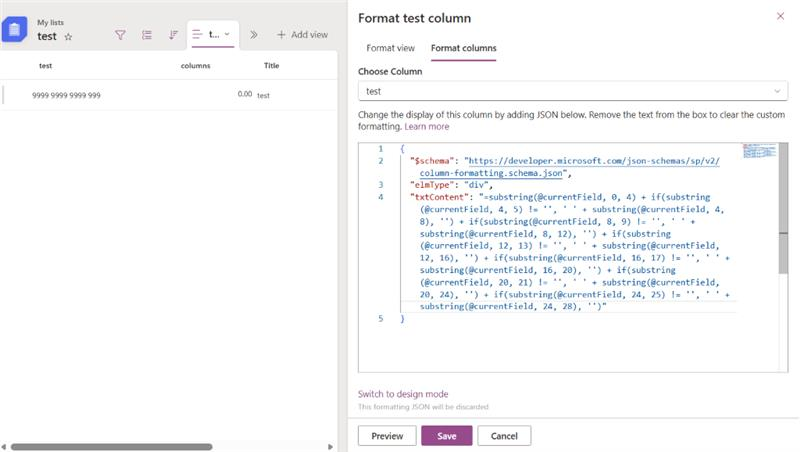
Task: Favorite the test list with star icon
Action: 68,37
